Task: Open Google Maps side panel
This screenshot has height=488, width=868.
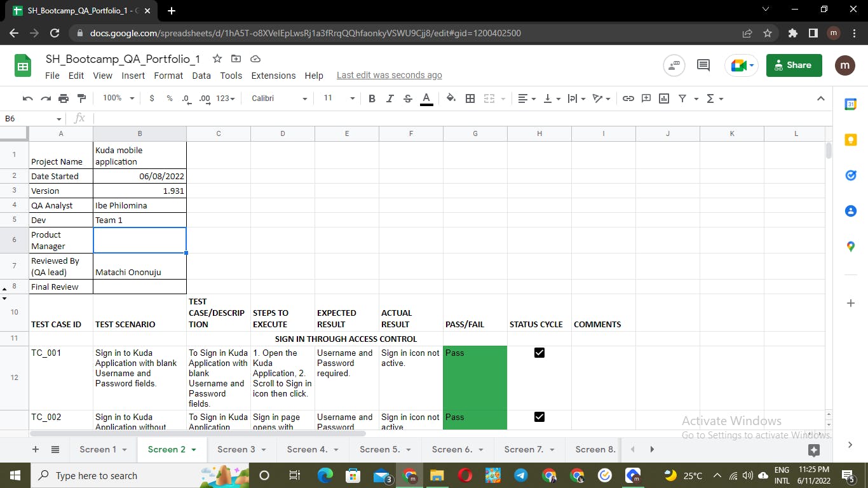Action: click(x=851, y=247)
